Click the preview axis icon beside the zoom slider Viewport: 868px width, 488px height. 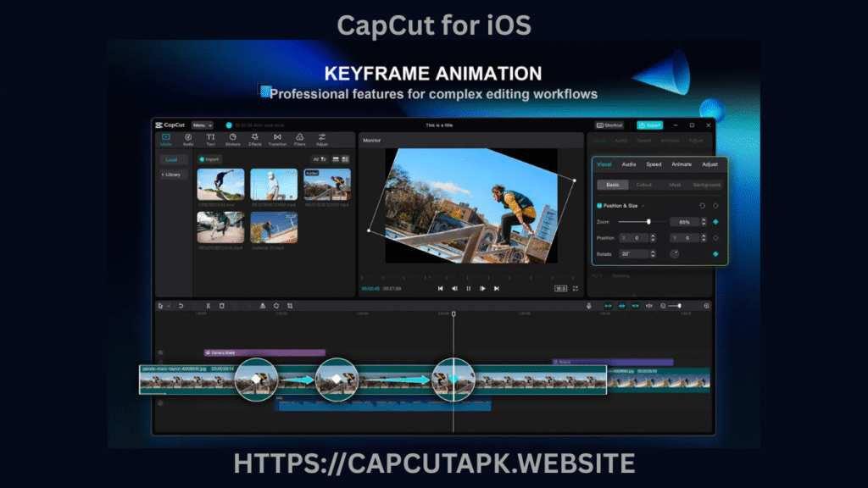pyautogui.click(x=648, y=305)
